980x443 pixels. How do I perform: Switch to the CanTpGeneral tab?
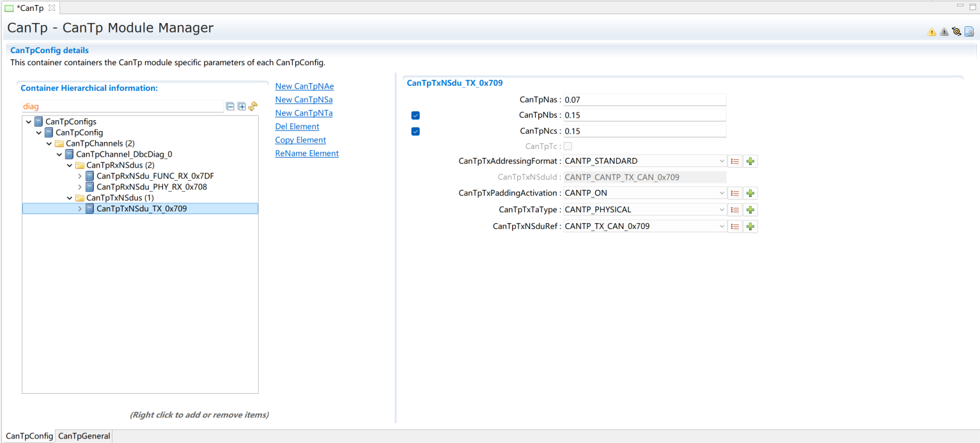click(84, 436)
